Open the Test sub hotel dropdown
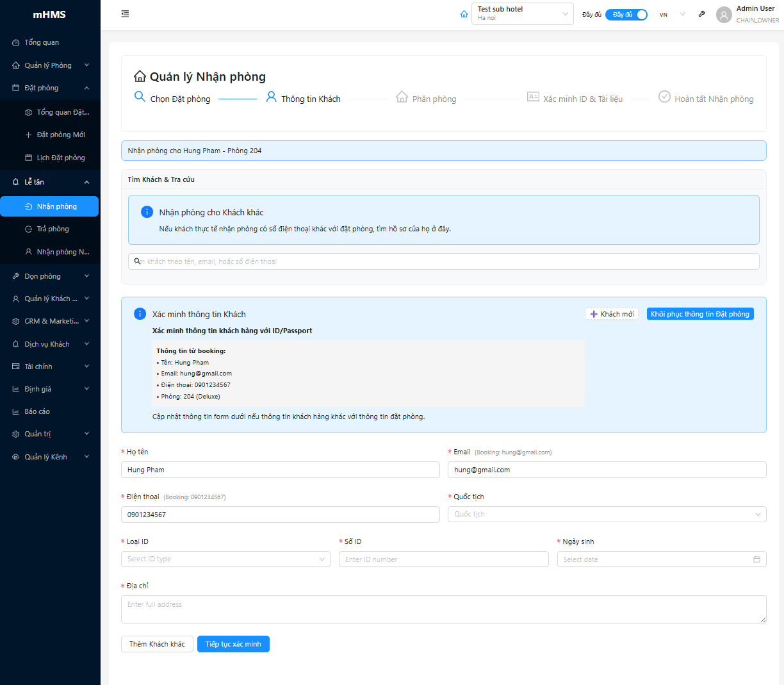This screenshot has width=784, height=685. coord(522,13)
